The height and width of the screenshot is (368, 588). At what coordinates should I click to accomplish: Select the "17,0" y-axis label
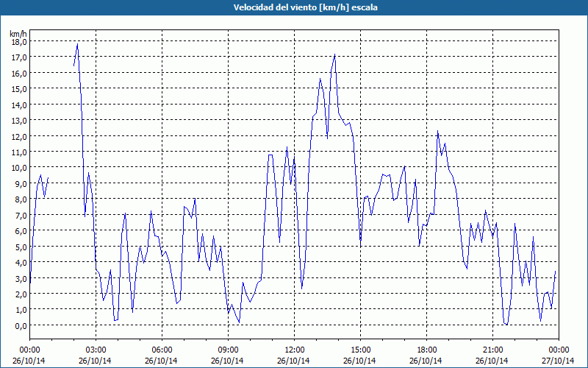click(x=19, y=57)
